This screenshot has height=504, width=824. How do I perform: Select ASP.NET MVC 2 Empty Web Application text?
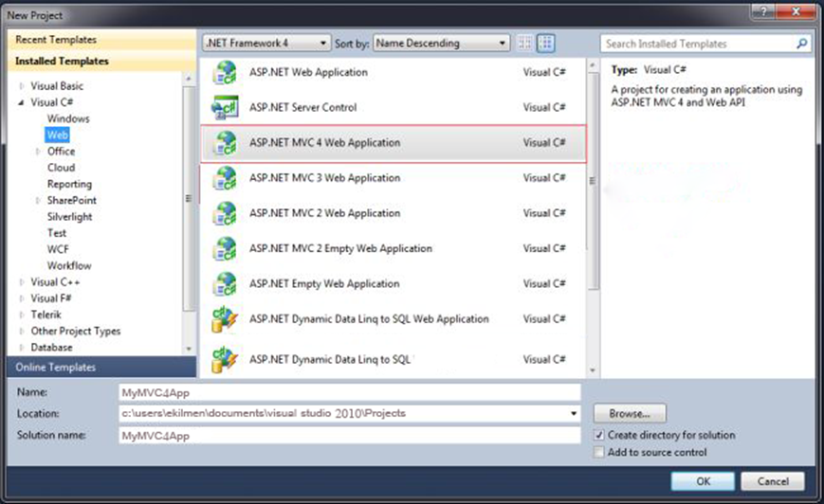[340, 248]
